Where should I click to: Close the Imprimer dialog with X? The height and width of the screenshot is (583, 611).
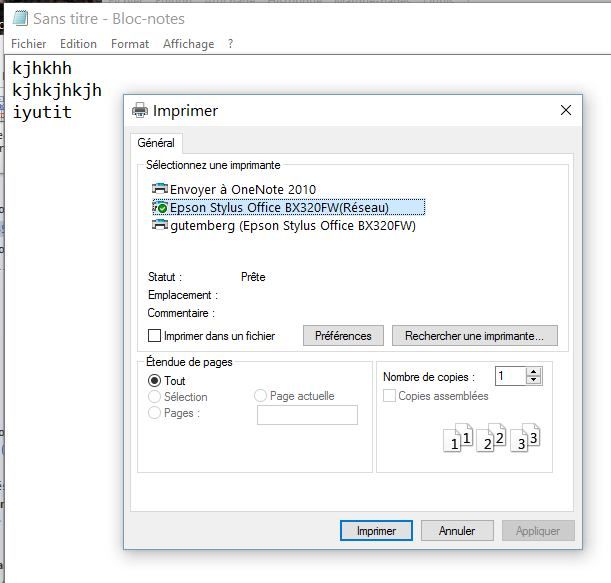click(566, 111)
